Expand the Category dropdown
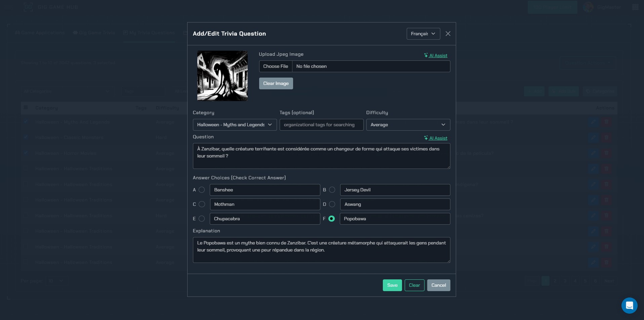Viewport: 644px width, 320px height. pos(235,125)
